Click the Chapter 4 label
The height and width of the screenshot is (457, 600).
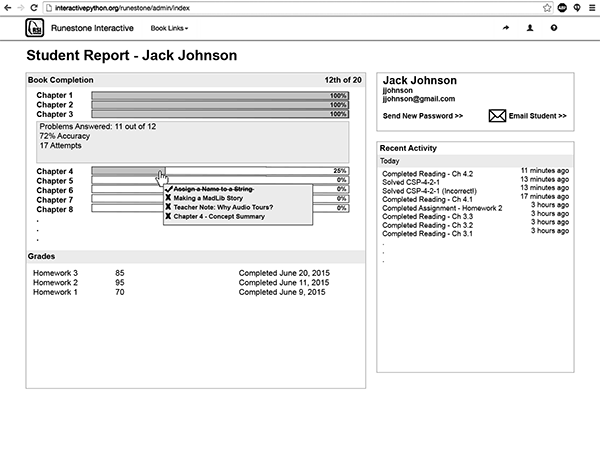coord(55,171)
